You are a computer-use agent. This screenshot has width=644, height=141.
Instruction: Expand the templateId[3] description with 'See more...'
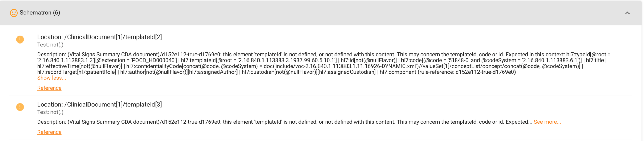(547, 122)
